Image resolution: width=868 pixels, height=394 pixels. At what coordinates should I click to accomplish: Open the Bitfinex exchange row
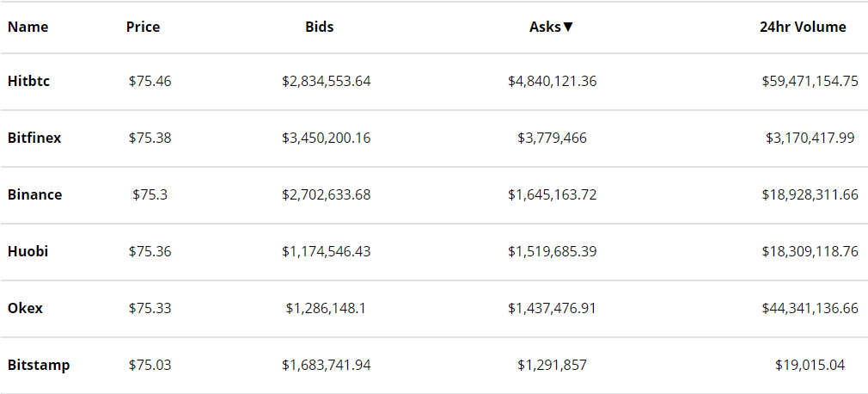(34, 138)
